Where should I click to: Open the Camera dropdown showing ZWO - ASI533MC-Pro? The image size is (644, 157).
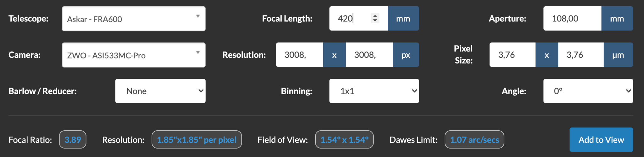pyautogui.click(x=134, y=55)
